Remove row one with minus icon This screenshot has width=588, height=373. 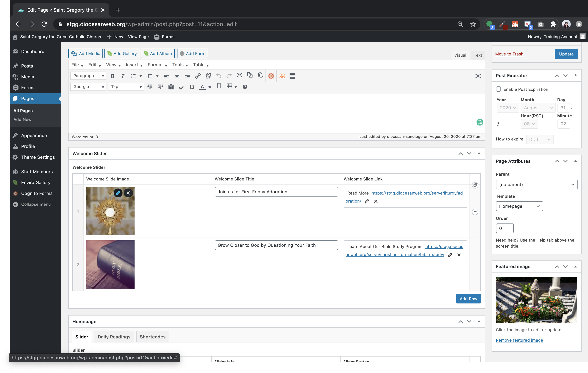[475, 212]
